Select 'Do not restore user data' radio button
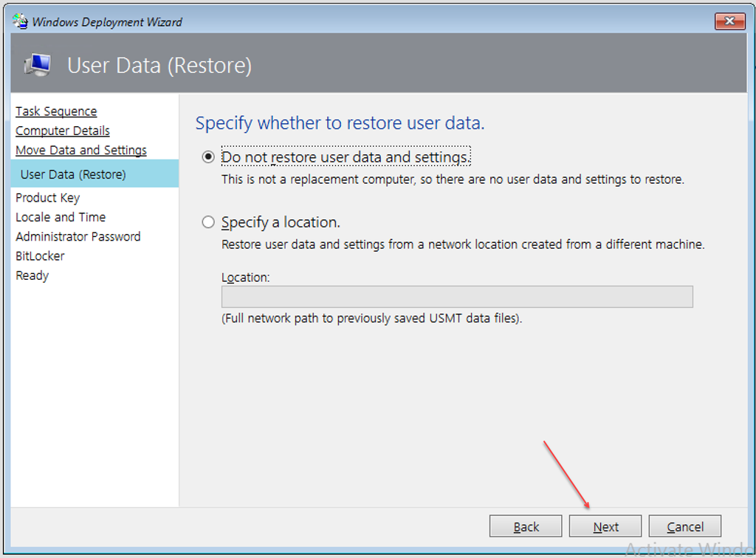Viewport: 756px width, 558px height. tap(208, 157)
